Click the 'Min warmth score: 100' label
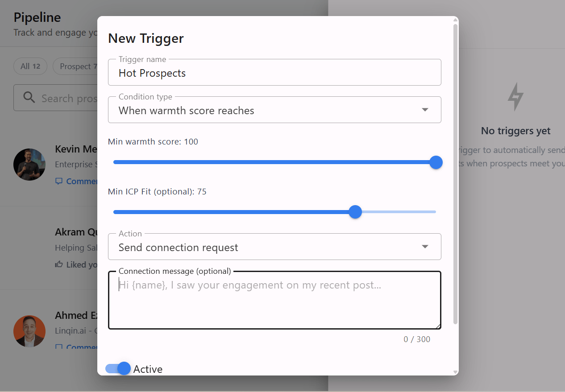The width and height of the screenshot is (565, 392). (x=153, y=141)
